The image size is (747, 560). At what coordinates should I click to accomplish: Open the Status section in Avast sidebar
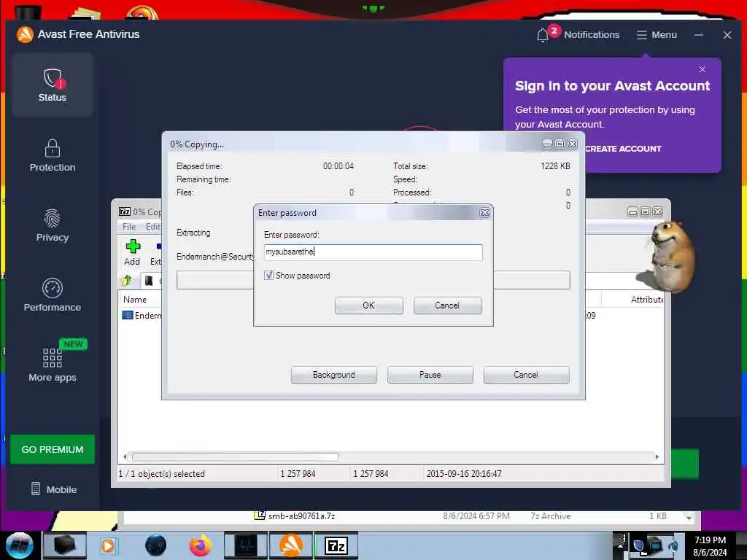(53, 85)
